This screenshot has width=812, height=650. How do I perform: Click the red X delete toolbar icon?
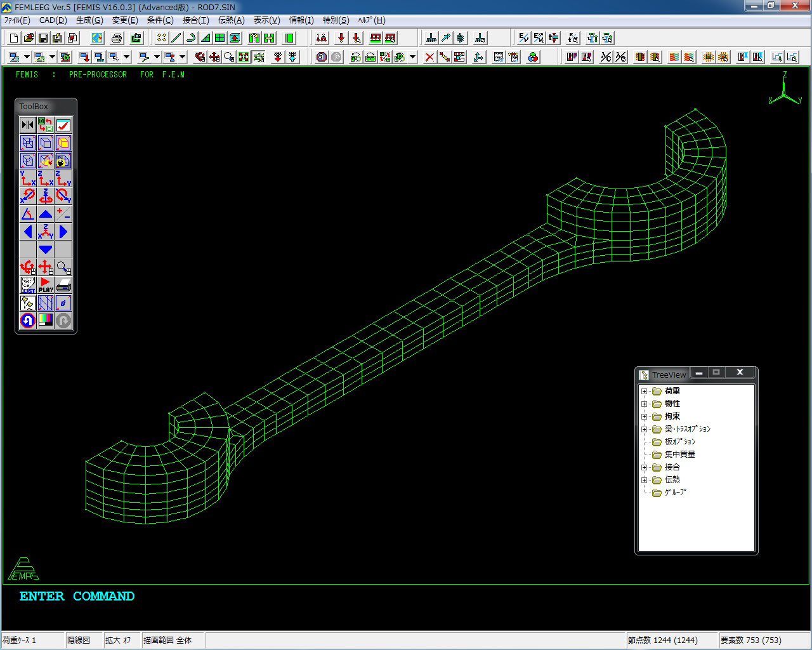pos(429,57)
